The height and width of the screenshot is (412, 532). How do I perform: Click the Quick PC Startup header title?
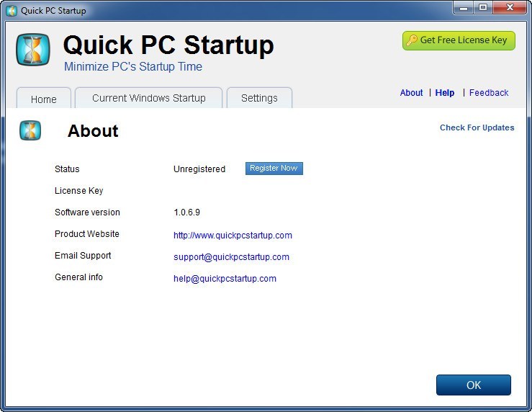[168, 45]
